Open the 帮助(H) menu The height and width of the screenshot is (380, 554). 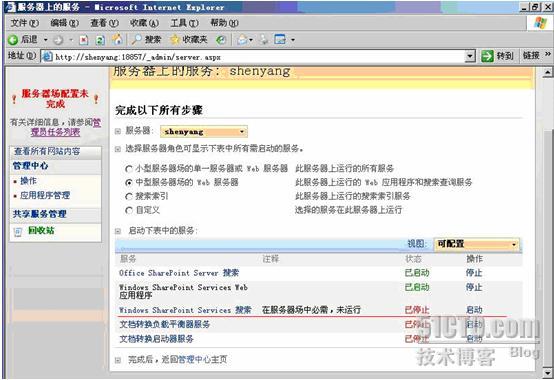click(224, 23)
